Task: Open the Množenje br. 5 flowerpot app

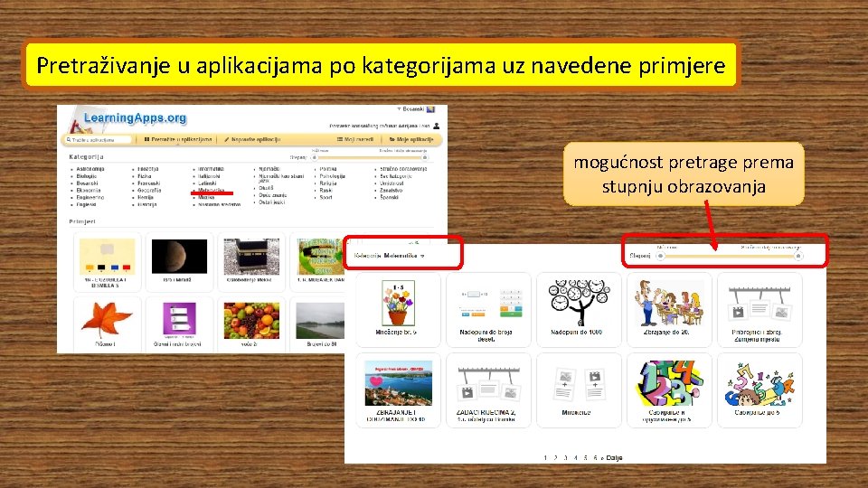Action: (x=398, y=309)
